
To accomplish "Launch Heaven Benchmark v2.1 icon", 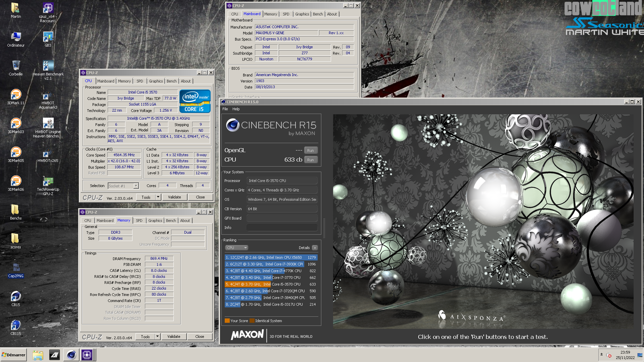I will [x=48, y=70].
